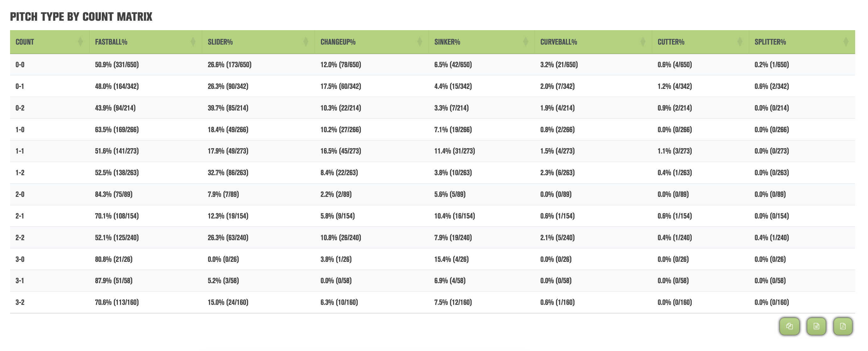Toggle sort arrows on SLIDER% column
Viewport: 868px width, 351px height.
click(x=305, y=42)
